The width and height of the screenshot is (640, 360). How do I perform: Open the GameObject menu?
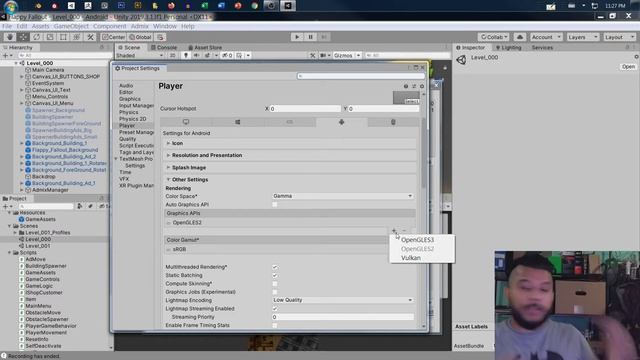tap(71, 26)
